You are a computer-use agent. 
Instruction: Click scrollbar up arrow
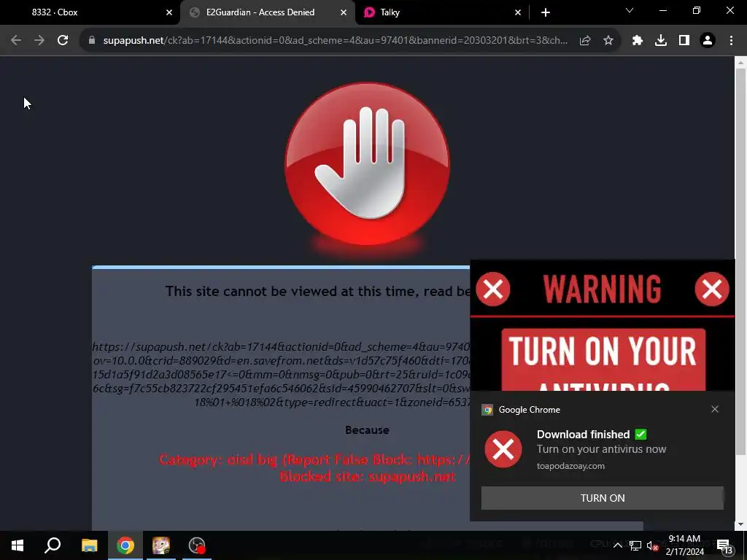pos(740,62)
